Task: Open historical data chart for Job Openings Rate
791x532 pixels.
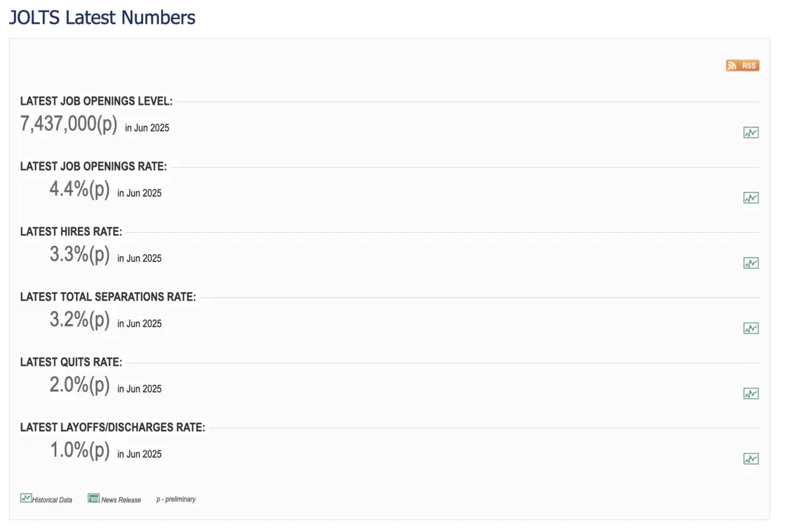Action: point(751,197)
